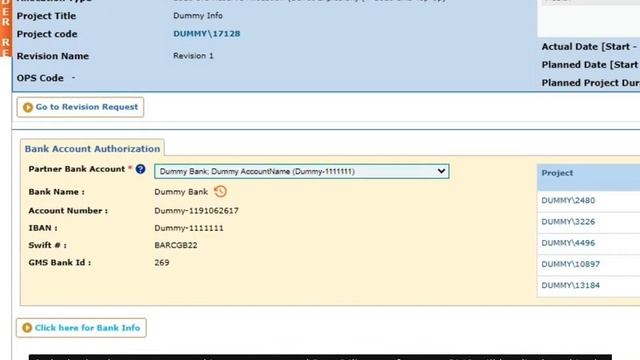Click arrow icon on Go to Revision Request
This screenshot has width=640, height=360.
pos(28,107)
